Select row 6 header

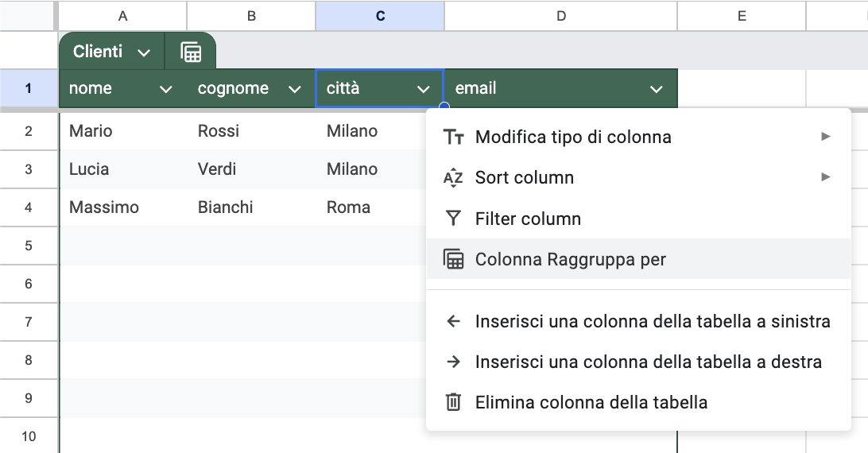[x=29, y=284]
